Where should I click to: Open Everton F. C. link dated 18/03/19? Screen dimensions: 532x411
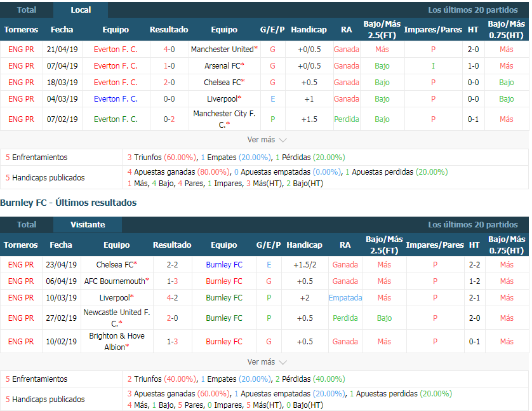116,83
